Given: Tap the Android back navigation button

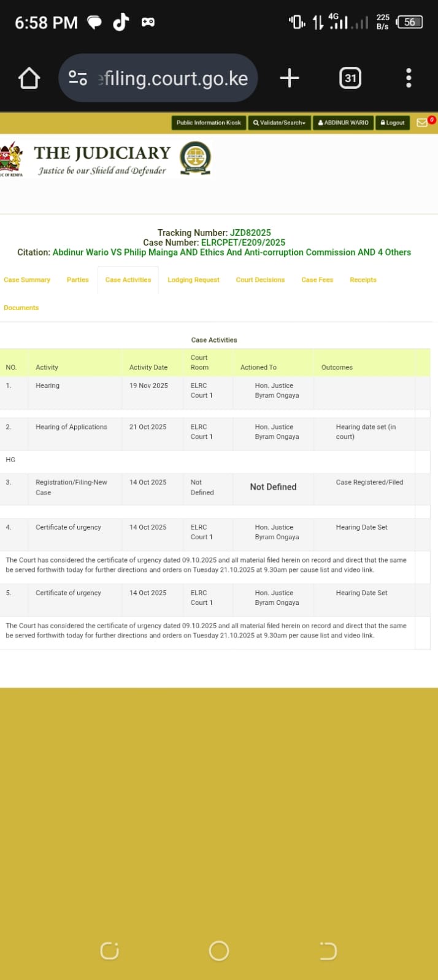Looking at the screenshot, I should tap(328, 951).
